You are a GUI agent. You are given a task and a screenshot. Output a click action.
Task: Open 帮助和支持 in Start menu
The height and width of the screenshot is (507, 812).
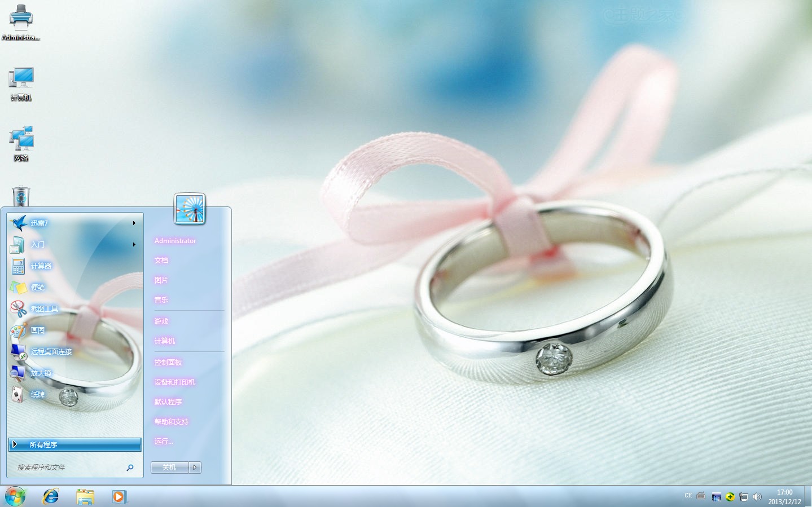click(172, 422)
